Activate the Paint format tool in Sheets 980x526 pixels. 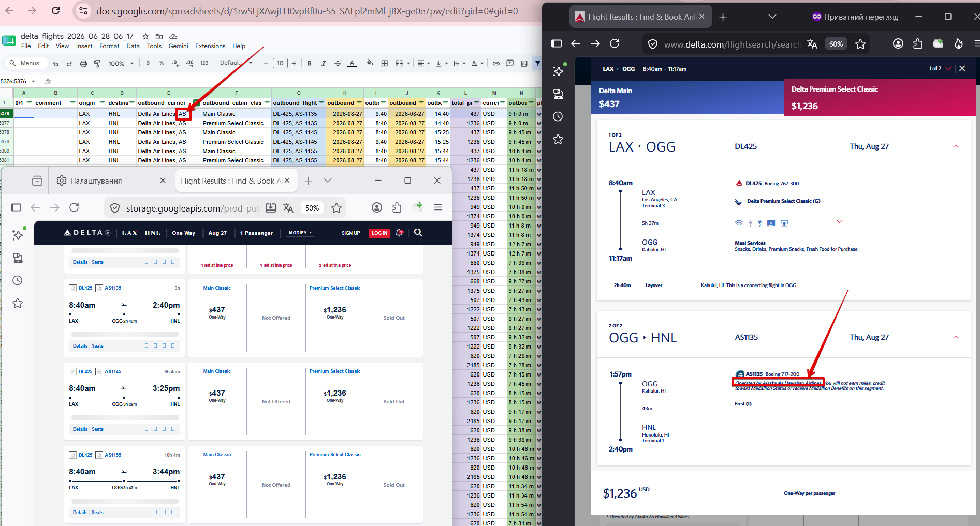[97, 63]
